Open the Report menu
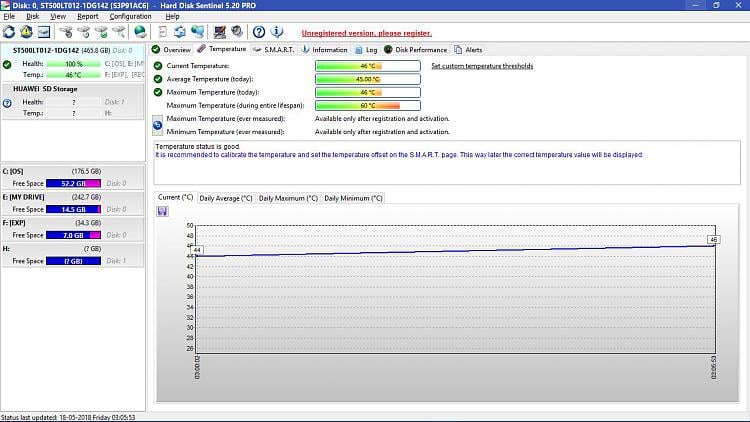Screen dimensions: 750x422 pos(88,17)
